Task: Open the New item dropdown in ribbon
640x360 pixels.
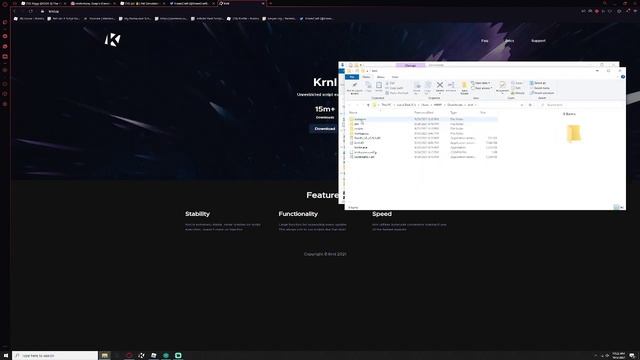Action: [x=481, y=83]
